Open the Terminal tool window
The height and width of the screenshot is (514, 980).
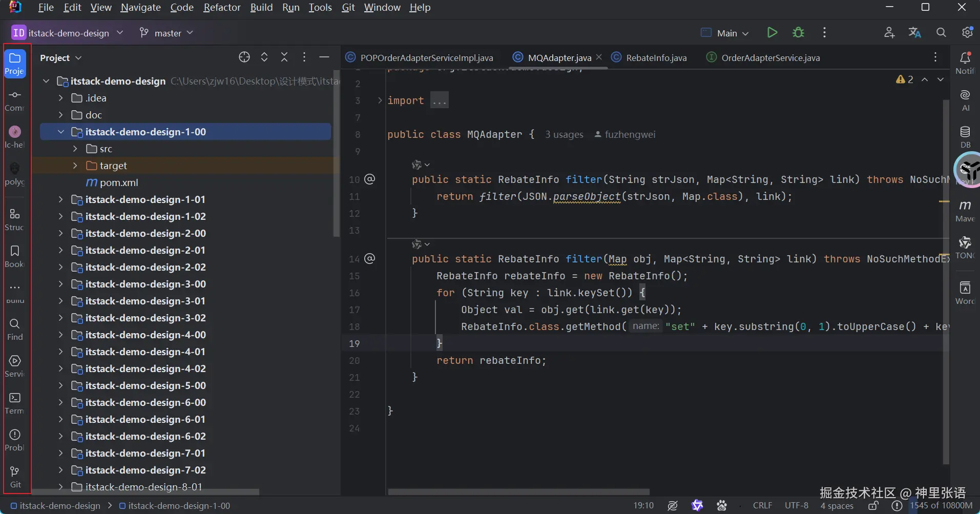[15, 403]
